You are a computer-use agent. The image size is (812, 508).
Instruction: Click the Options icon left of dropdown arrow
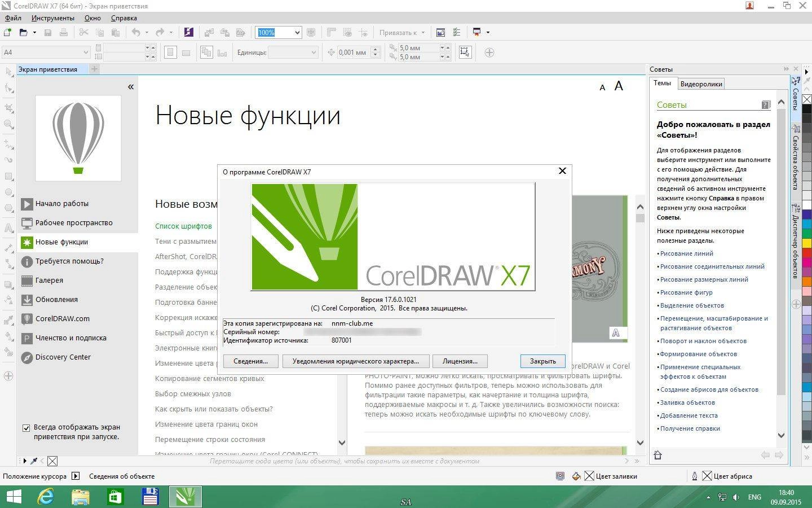(457, 32)
